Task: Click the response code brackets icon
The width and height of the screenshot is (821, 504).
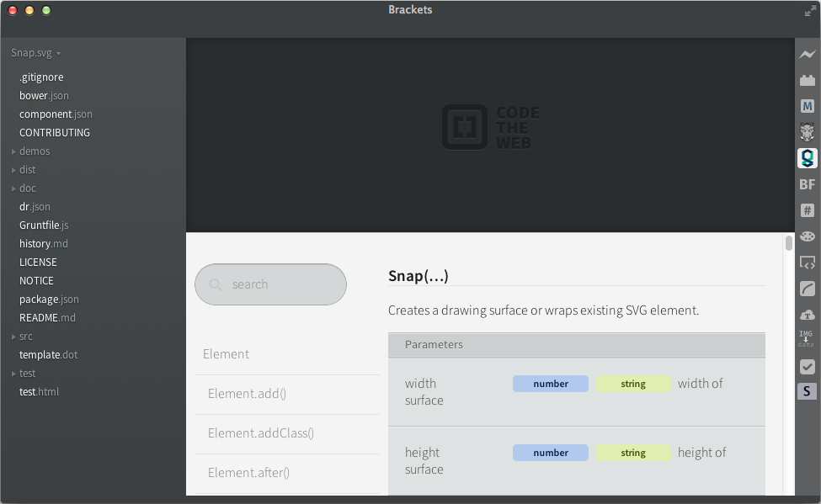Action: pyautogui.click(x=807, y=263)
